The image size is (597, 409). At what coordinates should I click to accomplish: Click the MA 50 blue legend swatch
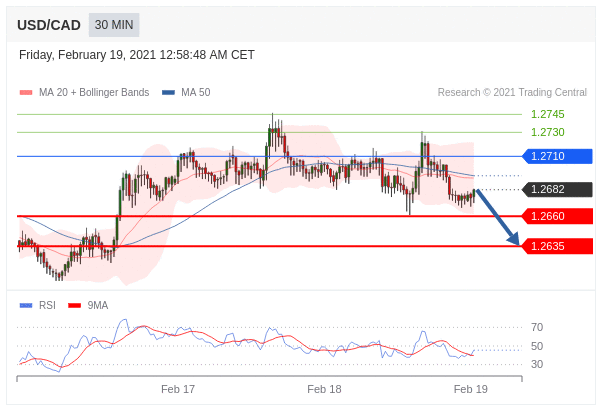(x=168, y=93)
